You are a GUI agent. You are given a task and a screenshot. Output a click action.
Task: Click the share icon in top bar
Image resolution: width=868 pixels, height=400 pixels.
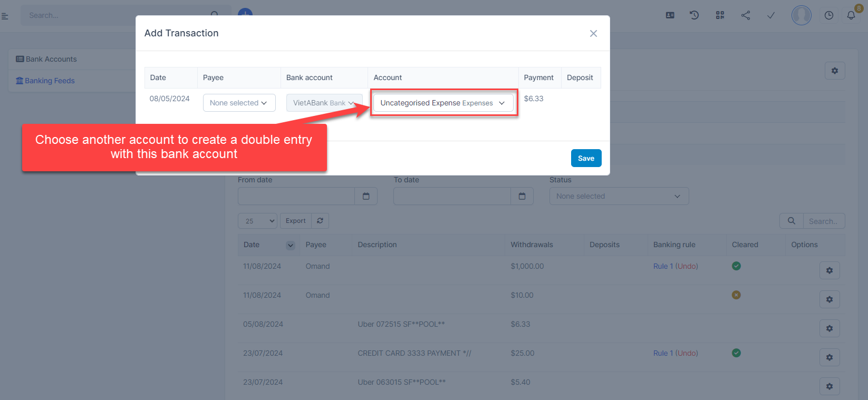pos(746,15)
